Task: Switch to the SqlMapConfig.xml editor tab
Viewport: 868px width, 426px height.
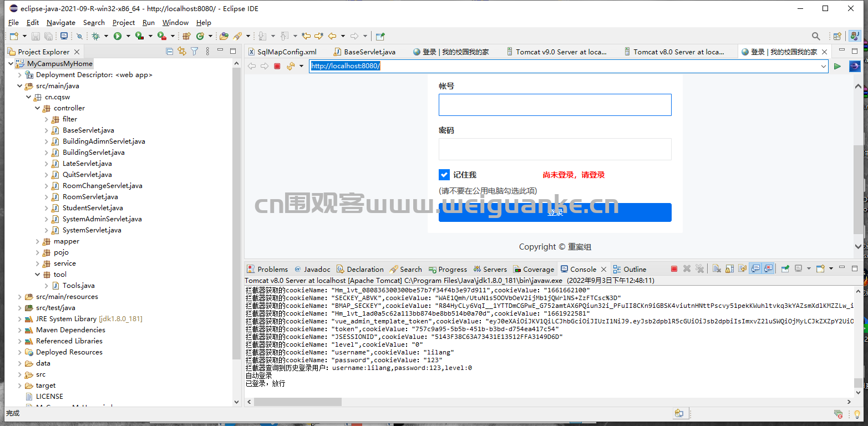Action: 282,52
